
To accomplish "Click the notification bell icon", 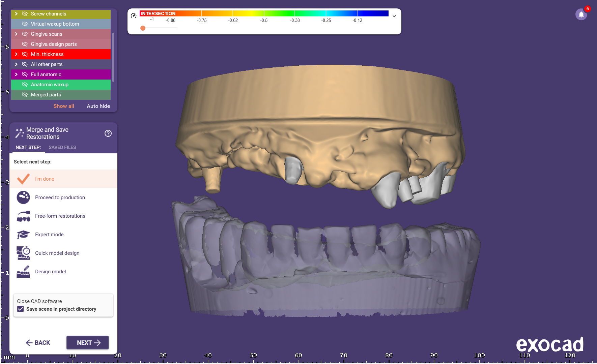I will [581, 14].
